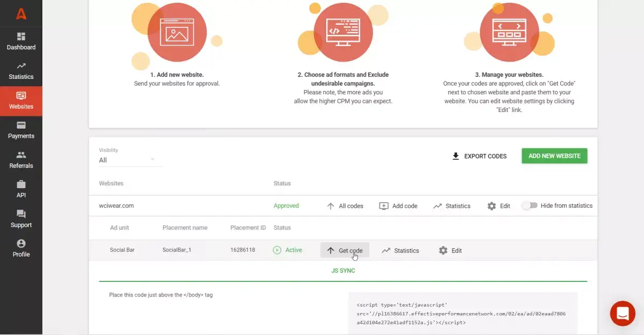Click the trend icon for SocialBar_1 Statistics
Screen dimensions: 644x335
(x=386, y=250)
